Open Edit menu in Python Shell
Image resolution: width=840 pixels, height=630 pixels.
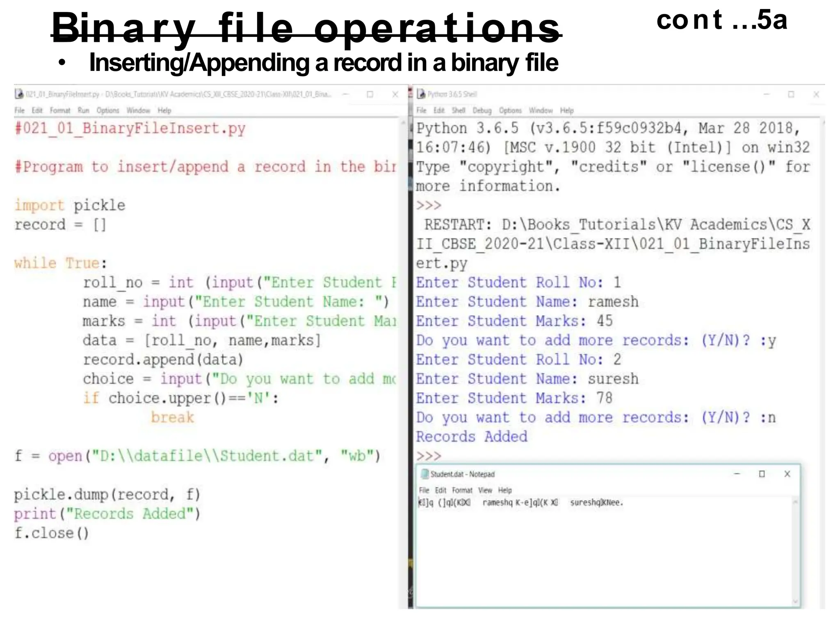(439, 110)
